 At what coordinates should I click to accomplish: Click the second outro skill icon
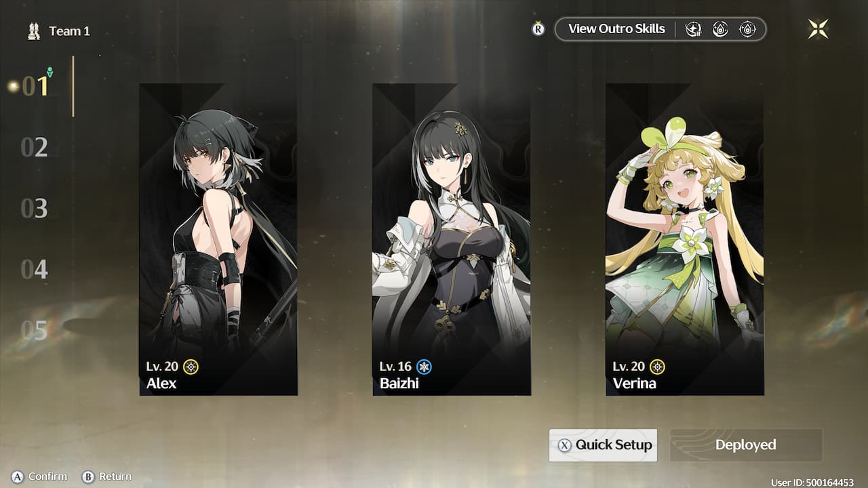tap(720, 29)
